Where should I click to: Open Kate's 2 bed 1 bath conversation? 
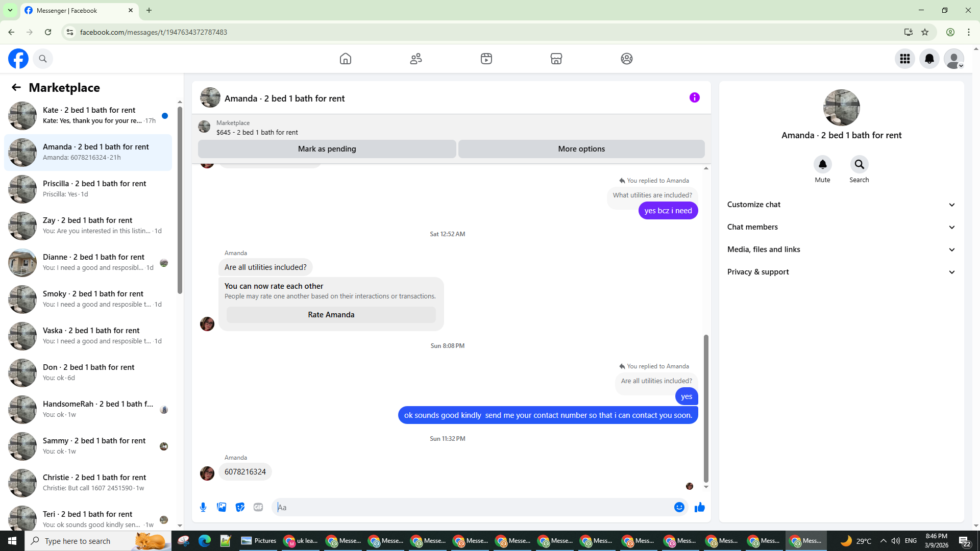pyautogui.click(x=89, y=115)
